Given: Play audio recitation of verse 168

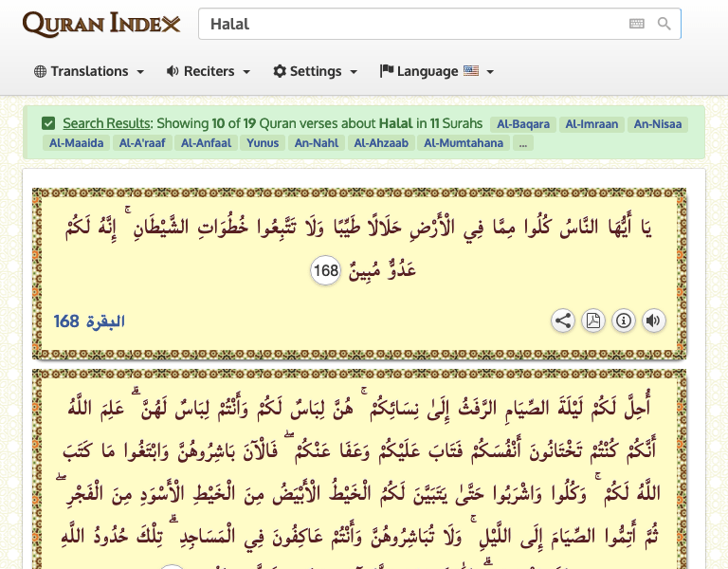Looking at the screenshot, I should click(x=653, y=321).
